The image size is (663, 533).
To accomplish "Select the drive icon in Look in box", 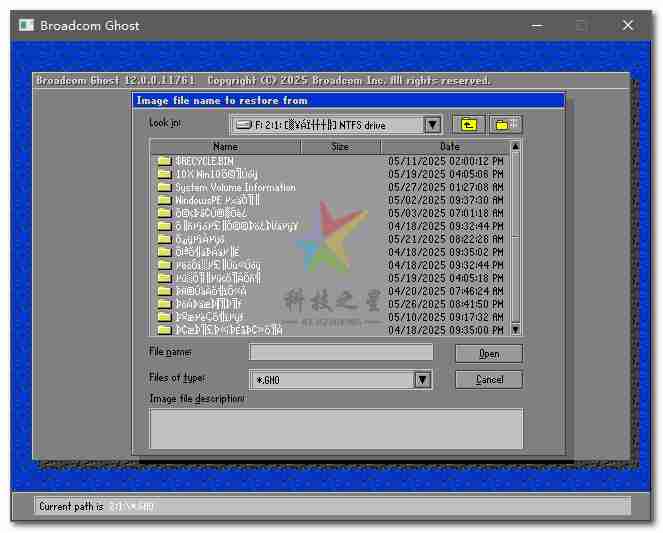I will pos(244,125).
